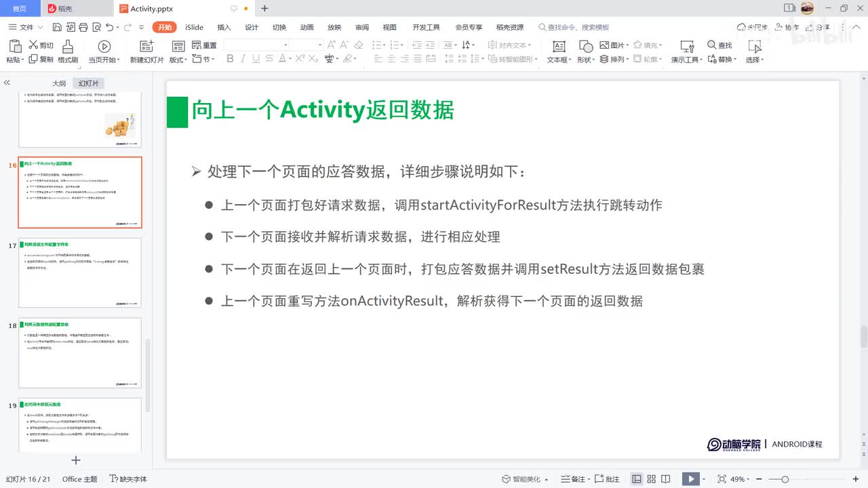This screenshot has height=488, width=868.
Task: Open the iSlide ribbon tab
Action: click(x=194, y=27)
